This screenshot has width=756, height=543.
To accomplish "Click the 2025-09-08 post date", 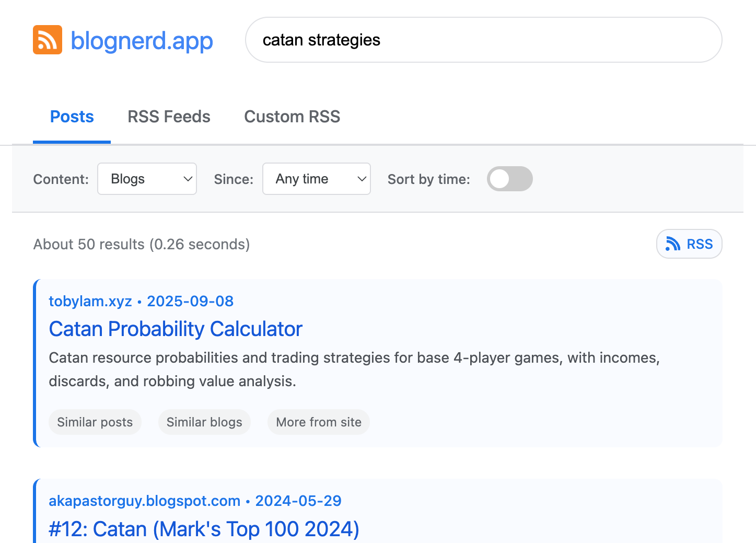I will (190, 301).
